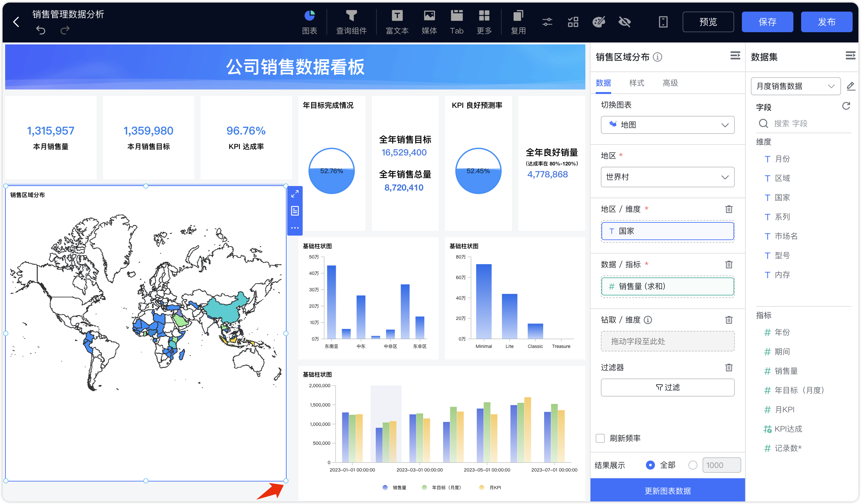The height and width of the screenshot is (504, 861).
Task: Open the 地图 chart type dropdown
Action: click(x=667, y=125)
